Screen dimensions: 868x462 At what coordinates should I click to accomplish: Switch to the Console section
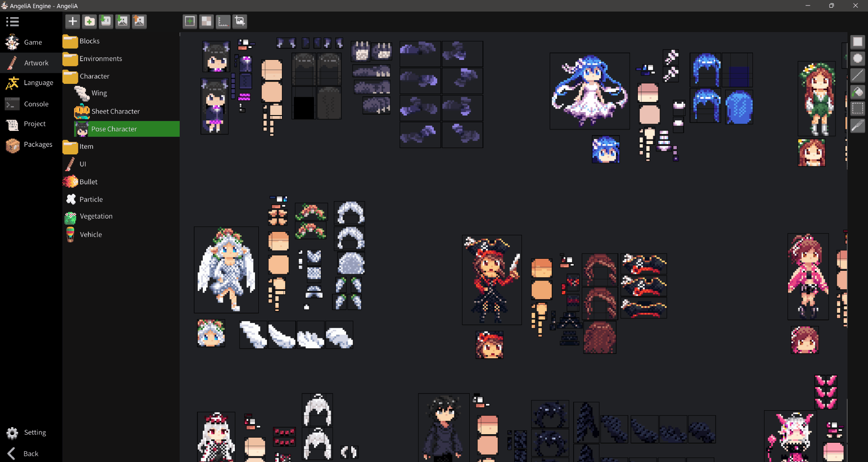pos(36,104)
